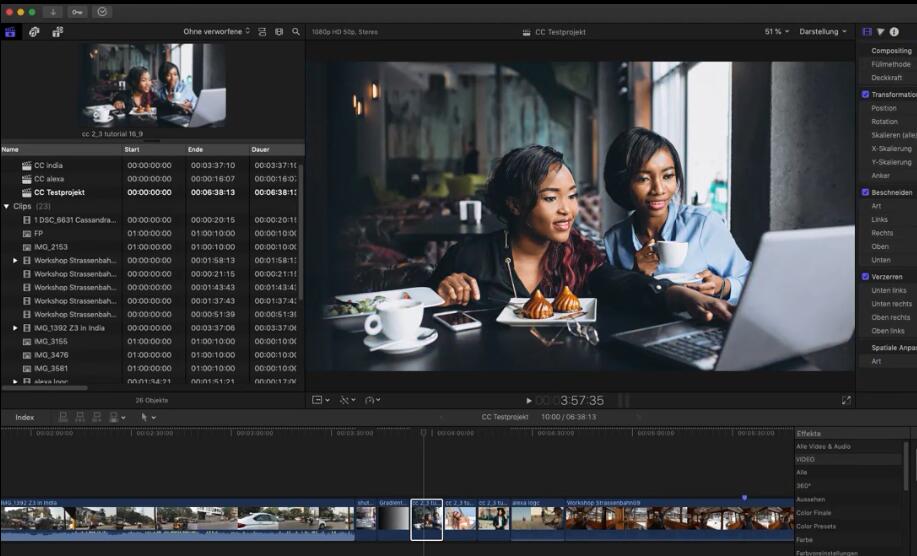This screenshot has width=917, height=556.
Task: Append clip to storyline icon
Action: coord(97,417)
